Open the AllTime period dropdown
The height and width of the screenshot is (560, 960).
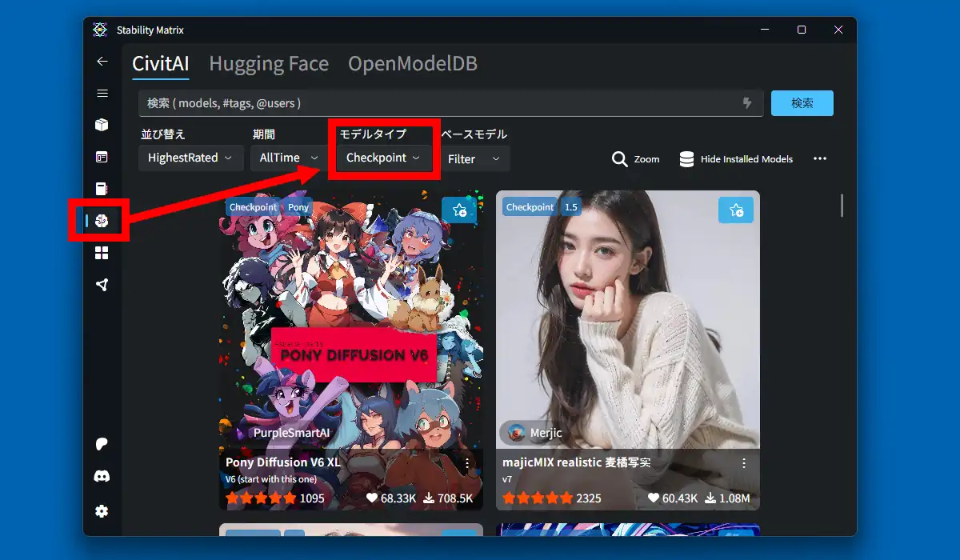(288, 158)
